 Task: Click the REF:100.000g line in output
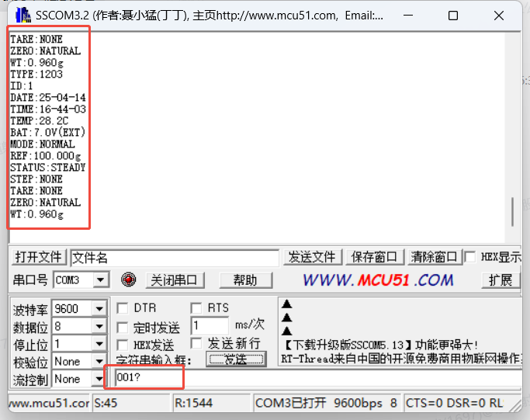(x=46, y=156)
